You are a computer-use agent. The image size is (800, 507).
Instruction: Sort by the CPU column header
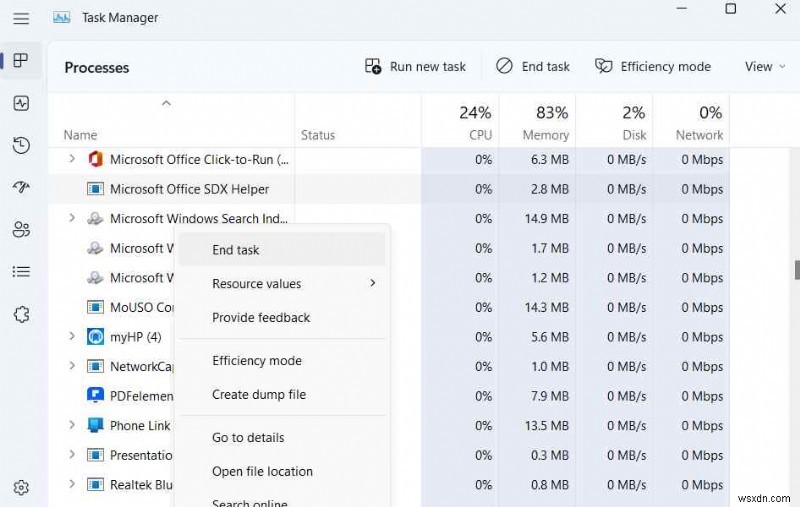(x=460, y=121)
